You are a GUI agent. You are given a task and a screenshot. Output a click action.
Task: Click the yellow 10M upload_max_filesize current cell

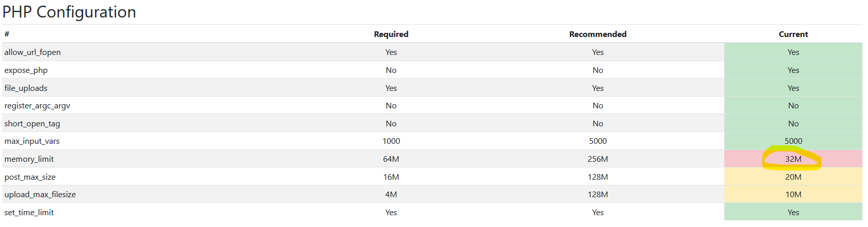(793, 195)
